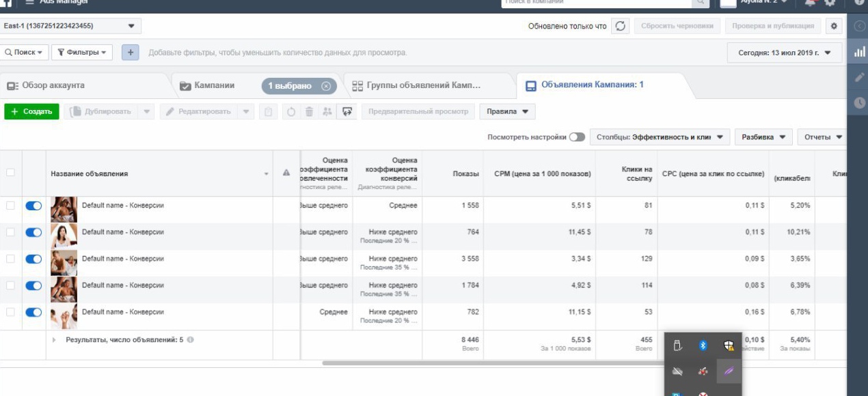Open the arrow dropdown next to Редактировать
The width and height of the screenshot is (868, 396).
pyautogui.click(x=246, y=111)
